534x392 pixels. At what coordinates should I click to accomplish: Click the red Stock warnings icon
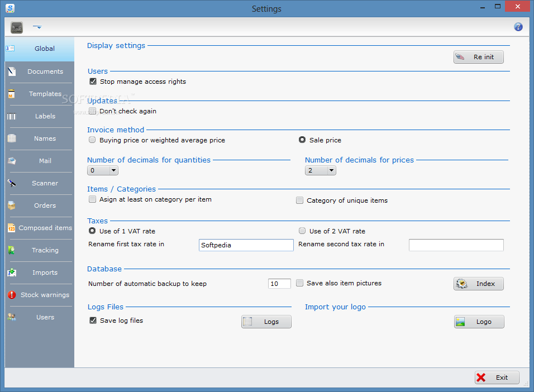pos(12,295)
